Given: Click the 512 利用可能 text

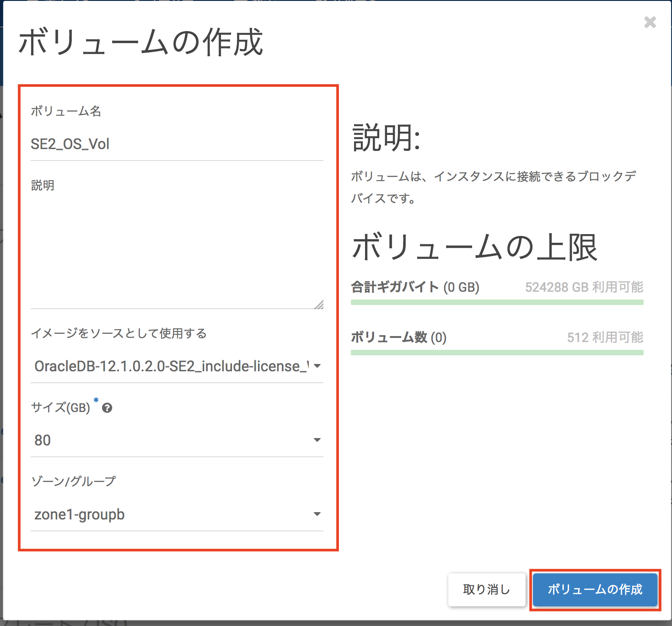Looking at the screenshot, I should point(605,337).
